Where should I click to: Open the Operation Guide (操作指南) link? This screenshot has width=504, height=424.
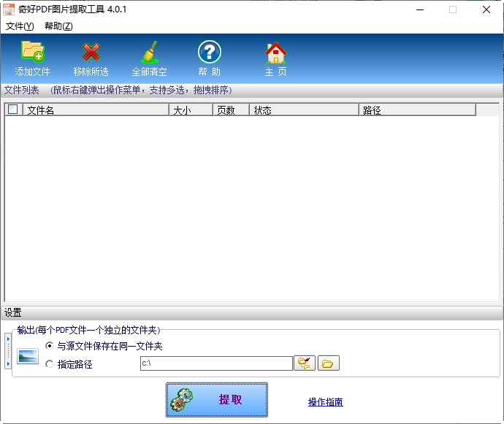click(x=325, y=402)
